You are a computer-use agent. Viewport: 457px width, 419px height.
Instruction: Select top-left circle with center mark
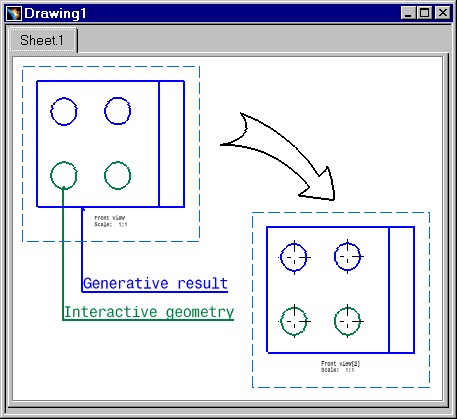[294, 257]
